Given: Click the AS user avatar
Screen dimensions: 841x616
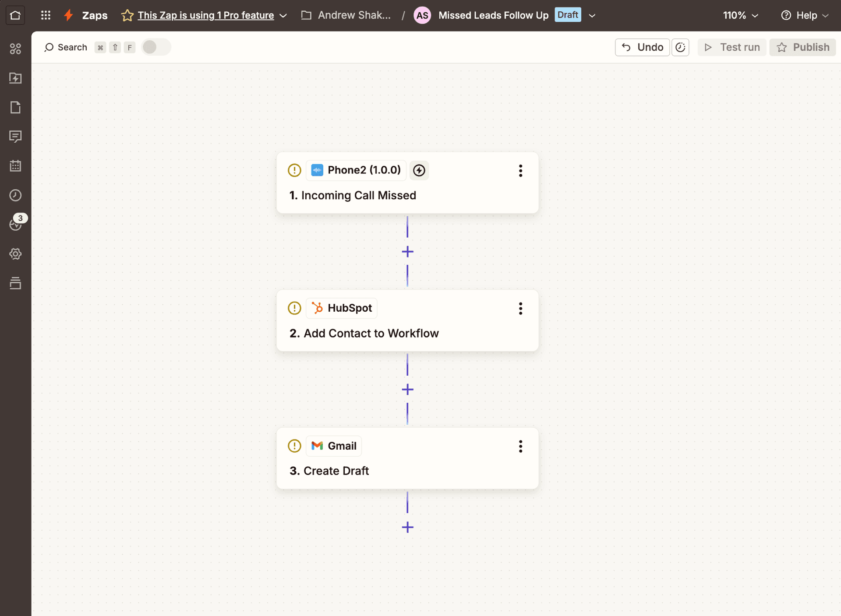Looking at the screenshot, I should coord(422,15).
